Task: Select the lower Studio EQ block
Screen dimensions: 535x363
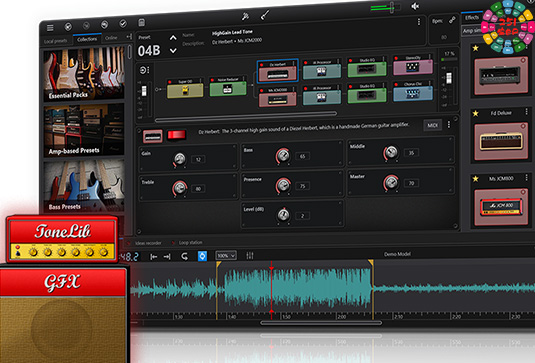Action: pyautogui.click(x=367, y=93)
